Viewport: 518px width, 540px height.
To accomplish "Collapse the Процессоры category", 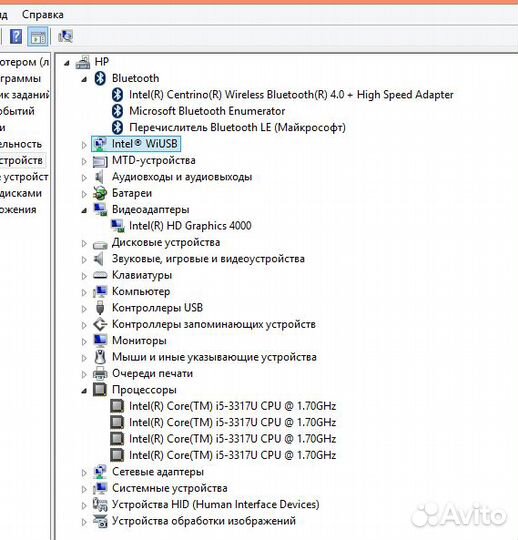I will (84, 391).
